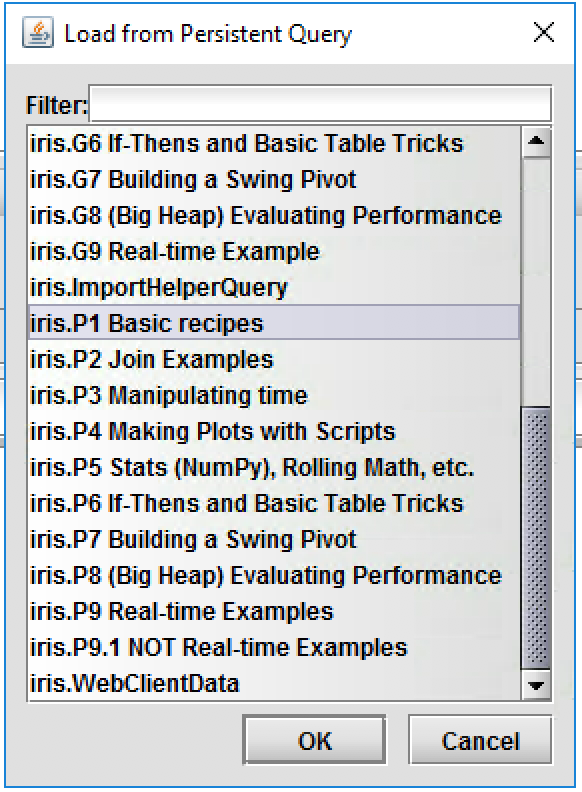Pick iris.P5 Stats (NumPy), Rolling Math entry

coord(274,467)
